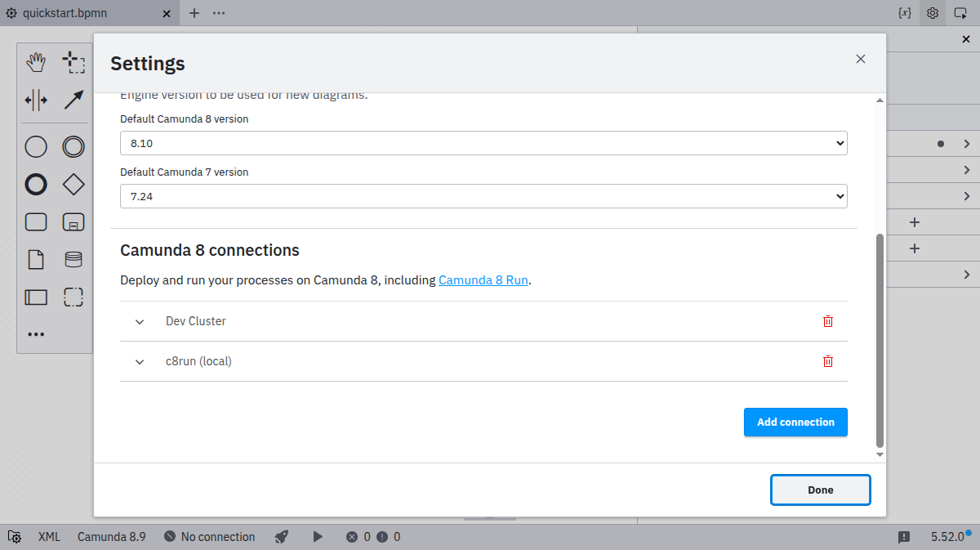
Task: Create a new tab with the plus button
Action: (x=194, y=13)
